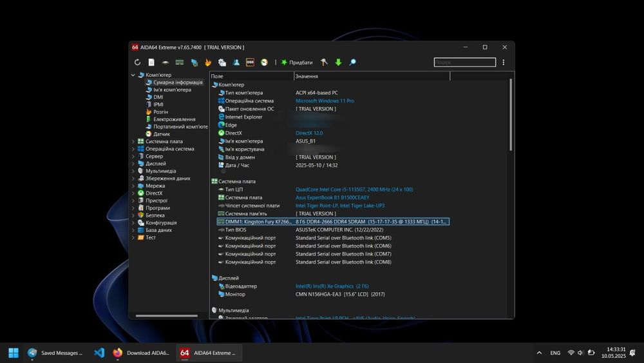
Task: Open the DirectX 12.0 link
Action: pyautogui.click(x=309, y=133)
